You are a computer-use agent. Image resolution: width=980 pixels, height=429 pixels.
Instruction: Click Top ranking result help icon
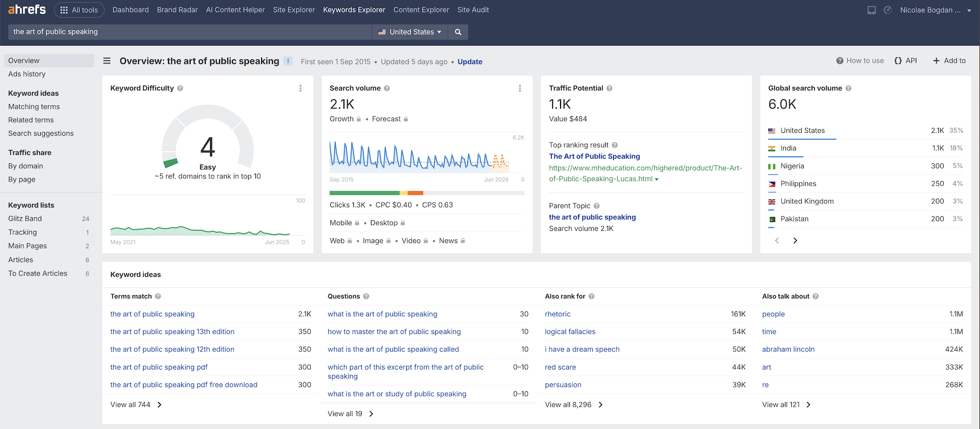615,145
